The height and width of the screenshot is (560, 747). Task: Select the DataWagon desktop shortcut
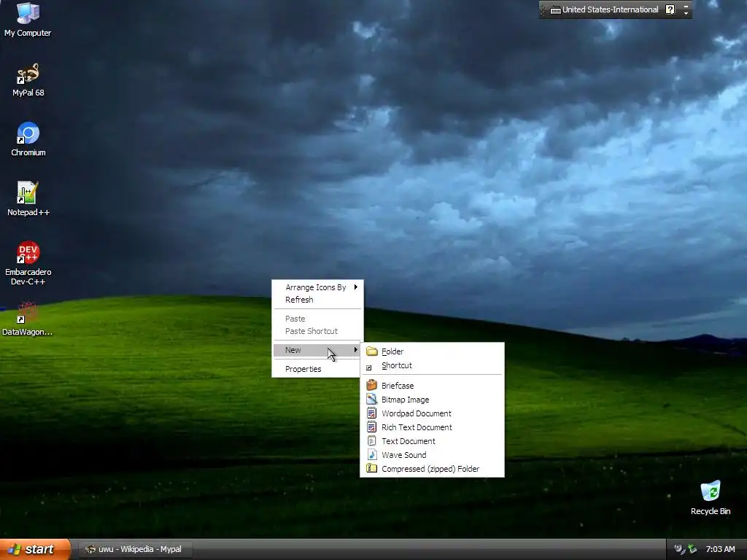(27, 319)
